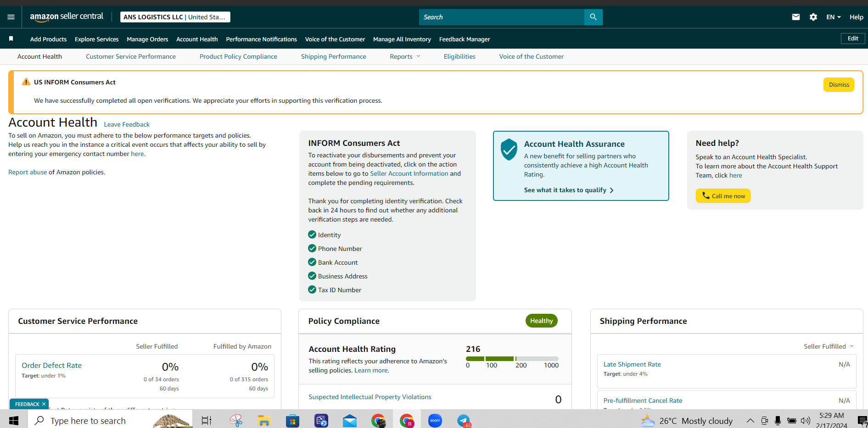Viewport: 868px width, 428px height.
Task: Expand See what it takes to qualify
Action: pos(569,190)
